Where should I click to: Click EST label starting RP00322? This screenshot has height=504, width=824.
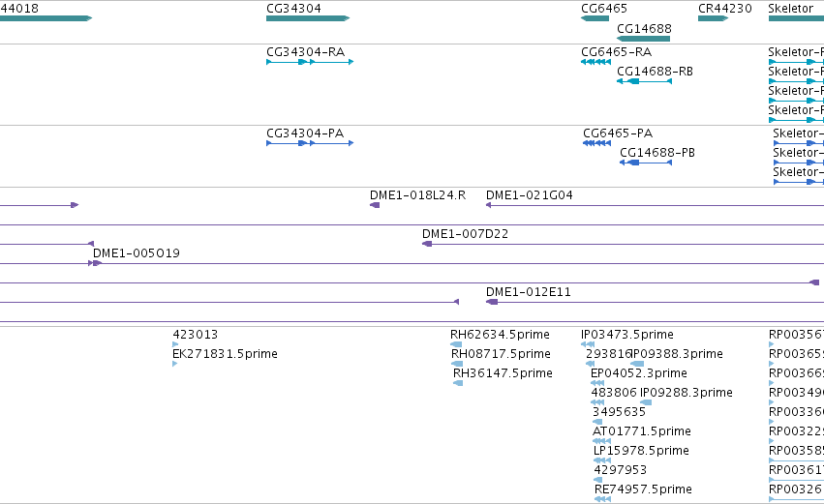796,431
